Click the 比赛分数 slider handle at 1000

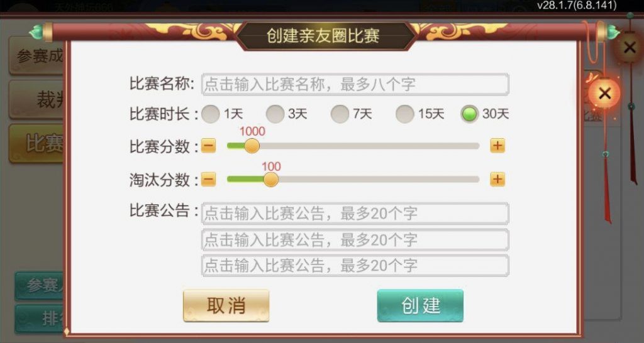pos(252,146)
